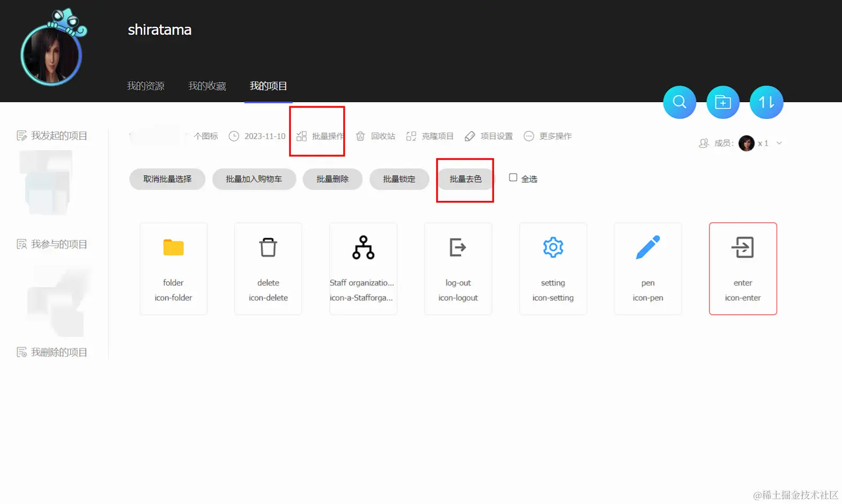Select the delete trash can icon

click(x=268, y=247)
